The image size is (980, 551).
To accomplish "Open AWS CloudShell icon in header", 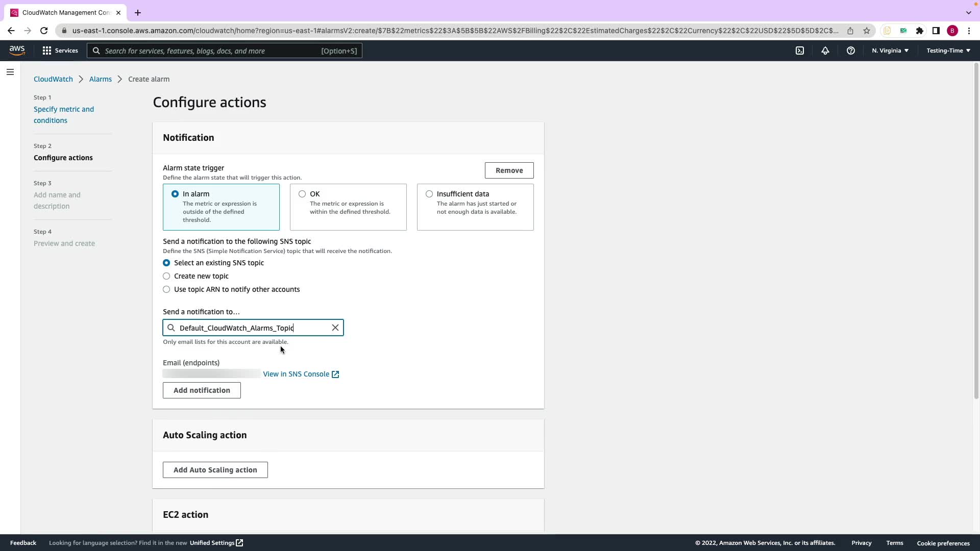I will pos(800,51).
